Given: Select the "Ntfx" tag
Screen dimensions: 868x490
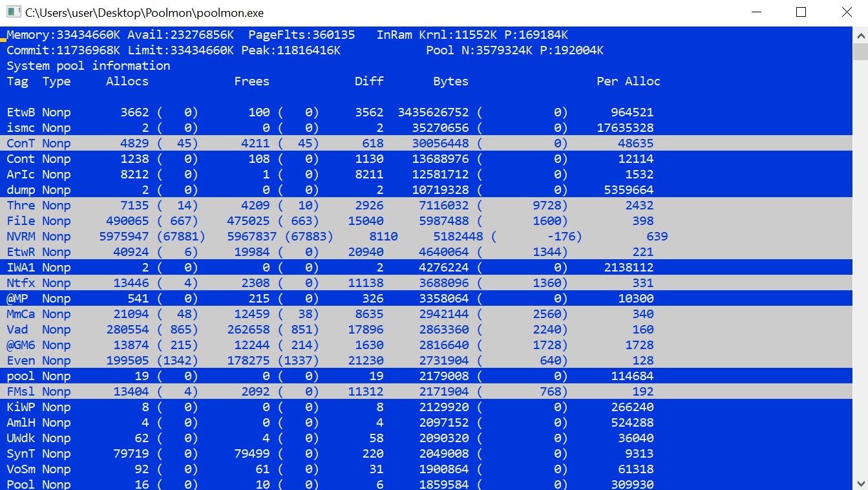Looking at the screenshot, I should point(21,283).
